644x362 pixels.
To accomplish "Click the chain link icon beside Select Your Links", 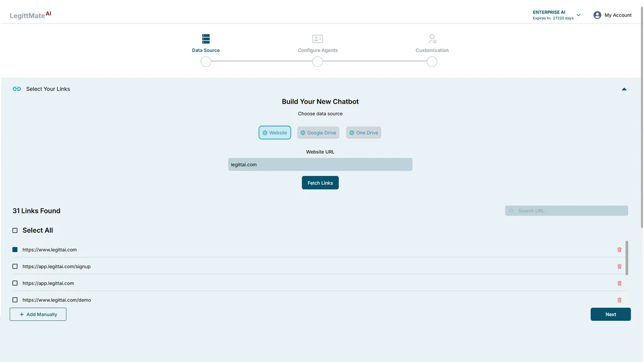I will click(x=17, y=89).
